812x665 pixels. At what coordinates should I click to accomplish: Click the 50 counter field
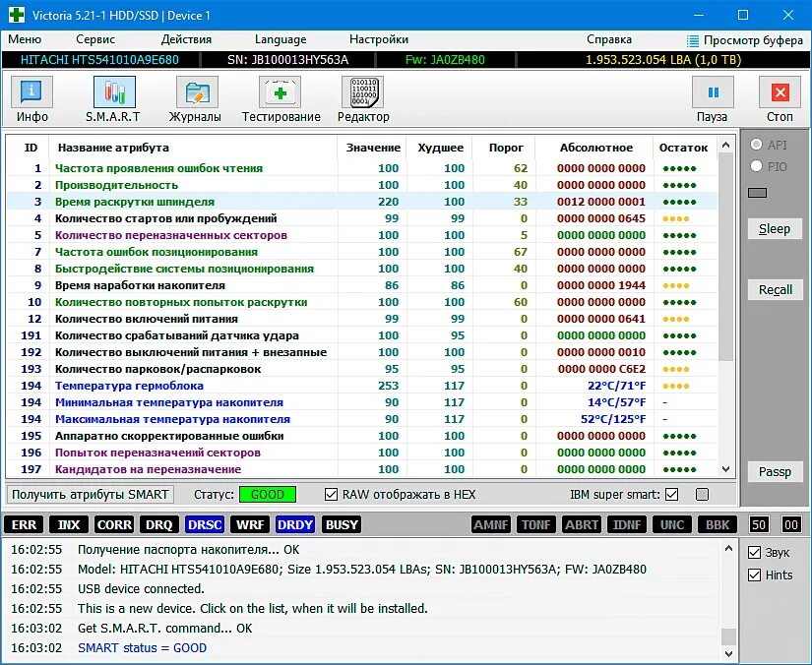click(x=758, y=524)
